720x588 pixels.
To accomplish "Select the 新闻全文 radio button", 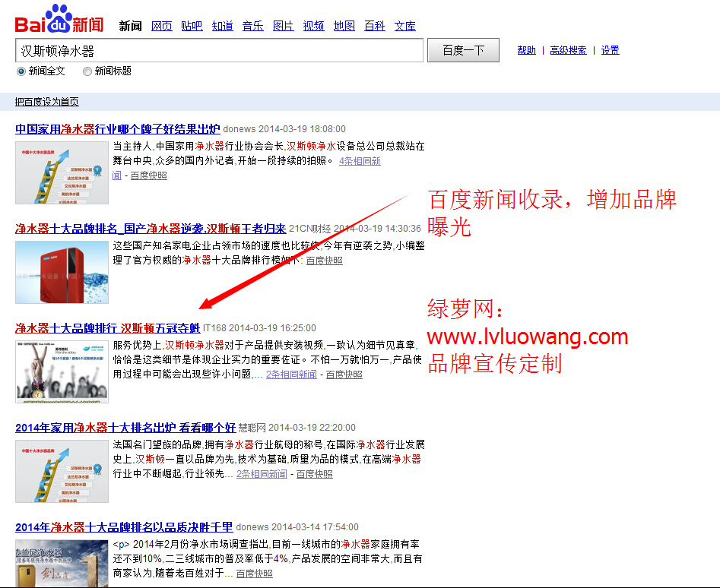I will [21, 71].
